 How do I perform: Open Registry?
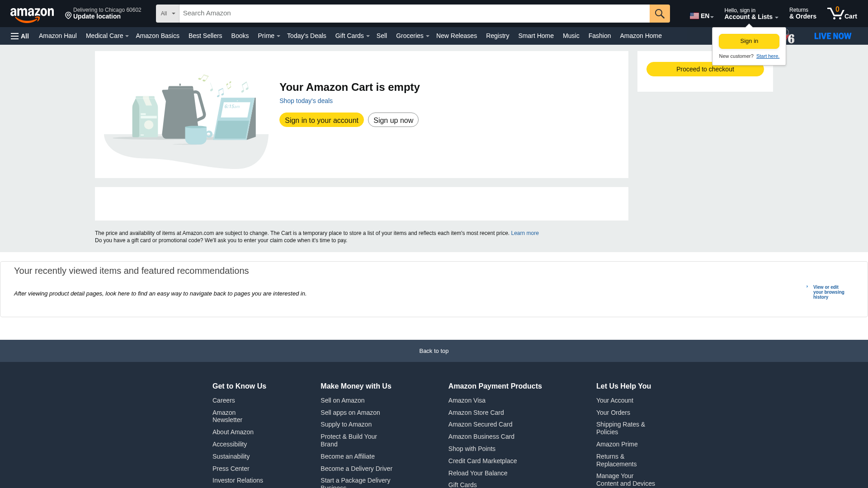click(497, 36)
